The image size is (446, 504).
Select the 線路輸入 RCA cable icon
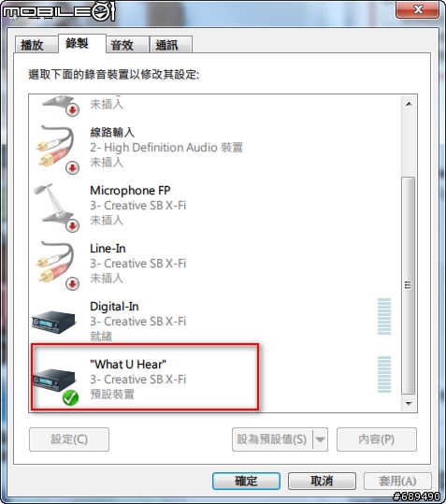point(56,149)
